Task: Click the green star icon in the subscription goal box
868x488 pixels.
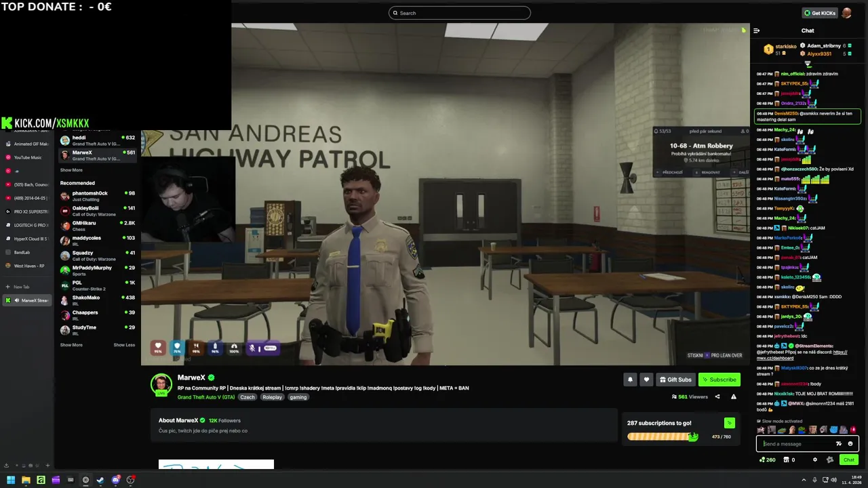Action: click(730, 423)
